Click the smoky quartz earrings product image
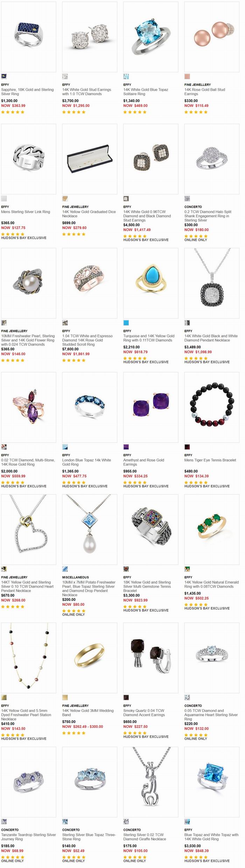245x868 pixels. pyautogui.click(x=150, y=658)
